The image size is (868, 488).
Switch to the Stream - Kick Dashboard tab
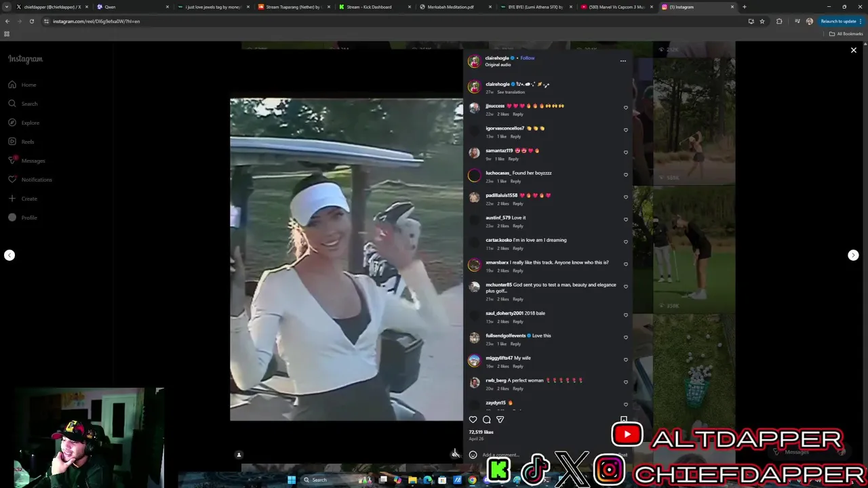click(x=373, y=7)
